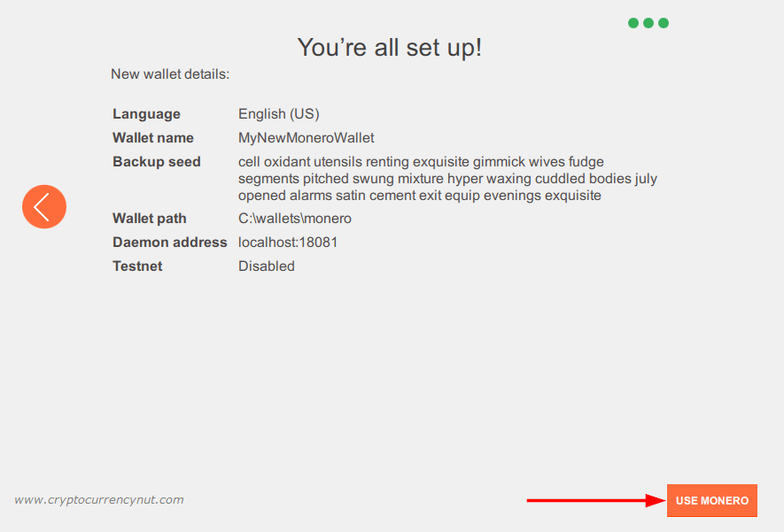Click the middle green progress dot

click(648, 23)
